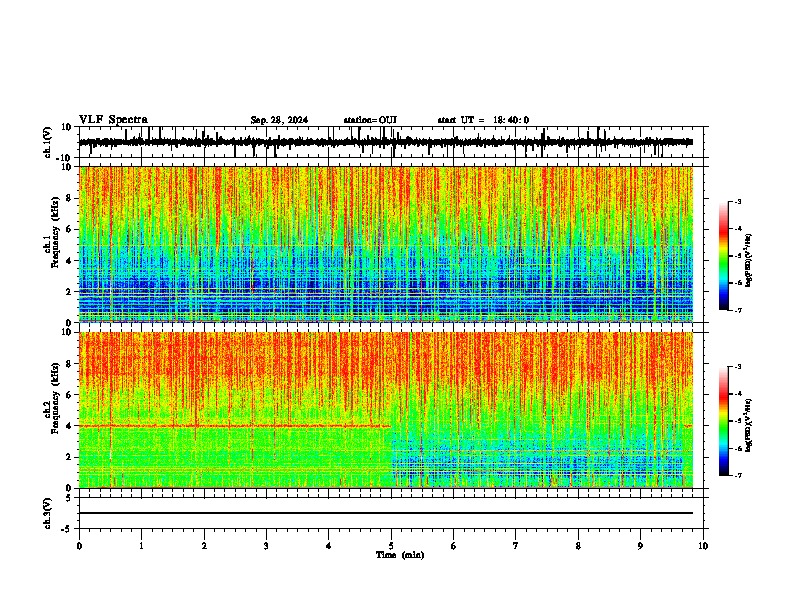Click the "start UT = 18:40:0" header text
The image size is (792, 612).
(483, 120)
